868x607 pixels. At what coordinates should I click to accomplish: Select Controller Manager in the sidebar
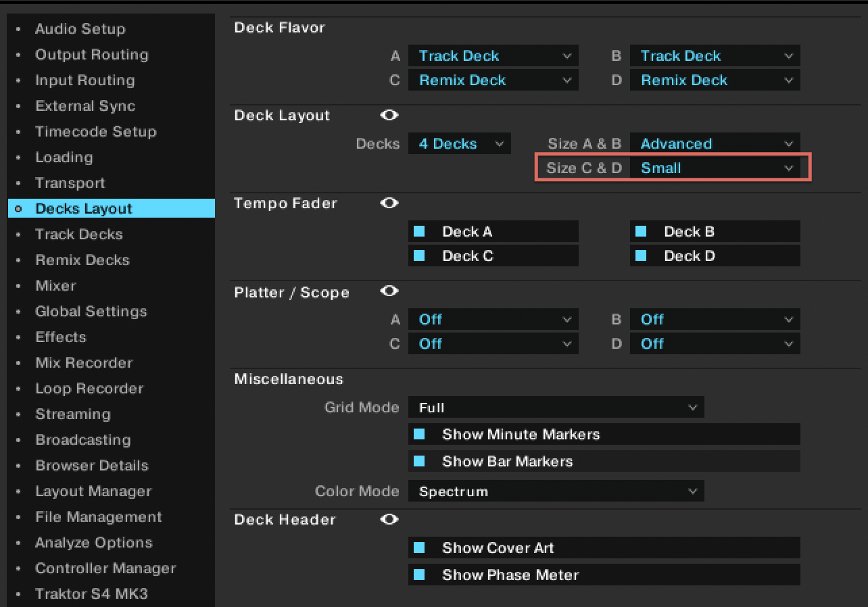coord(105,568)
